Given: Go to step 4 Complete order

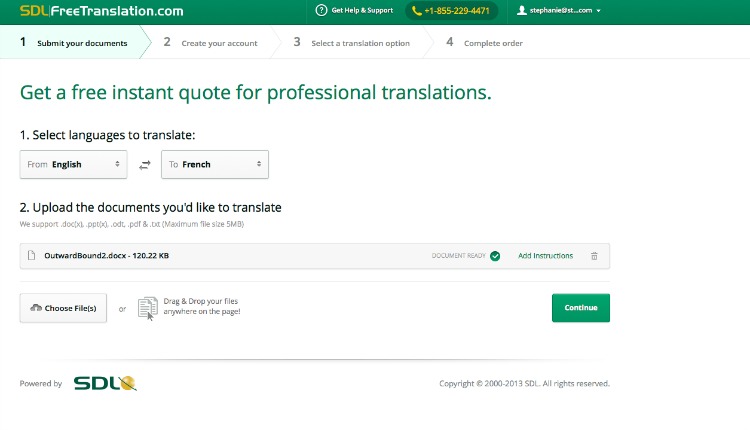Looking at the screenshot, I should pyautogui.click(x=484, y=43).
